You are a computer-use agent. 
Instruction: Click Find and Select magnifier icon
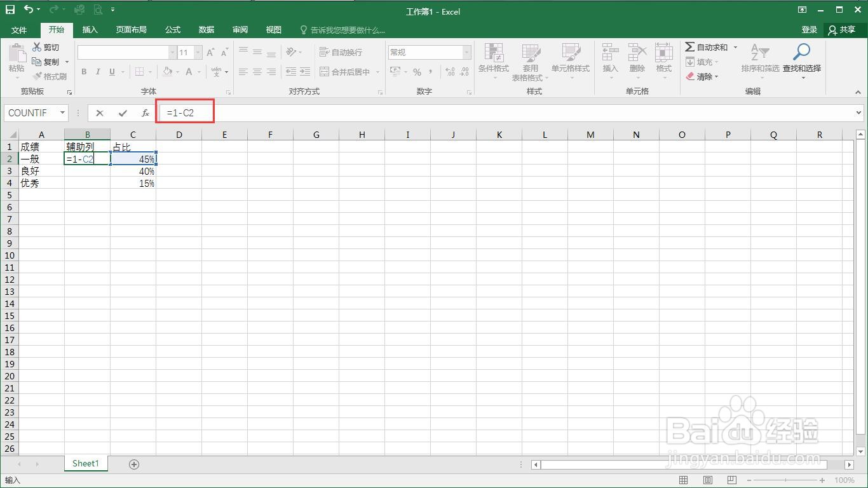802,52
